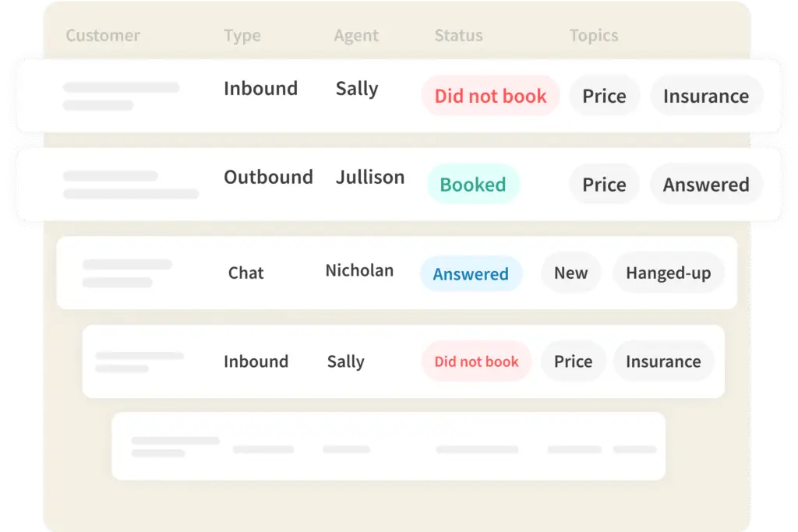Select the New topic tag

click(x=570, y=273)
